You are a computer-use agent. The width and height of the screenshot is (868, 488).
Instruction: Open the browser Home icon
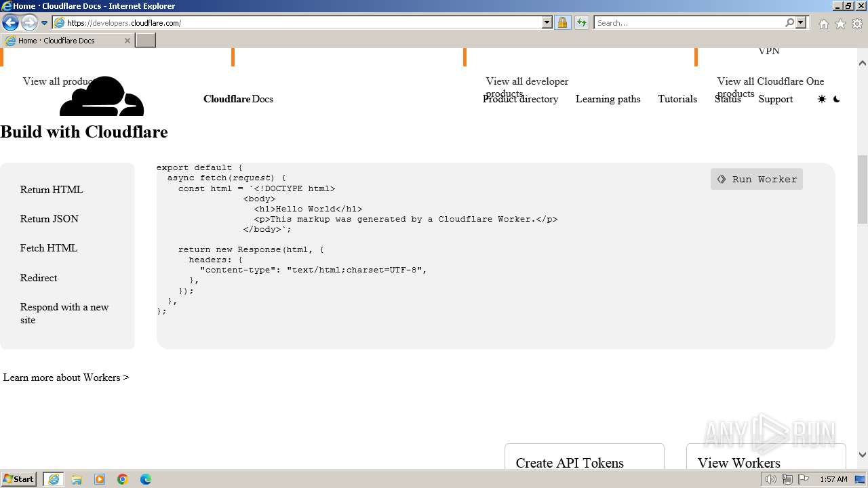tap(823, 24)
